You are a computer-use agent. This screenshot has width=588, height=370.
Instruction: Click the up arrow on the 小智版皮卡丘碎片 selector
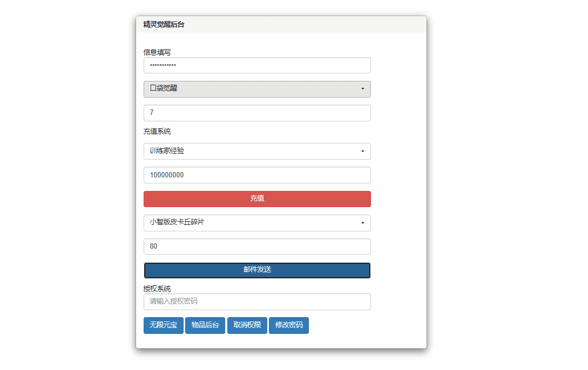click(363, 223)
